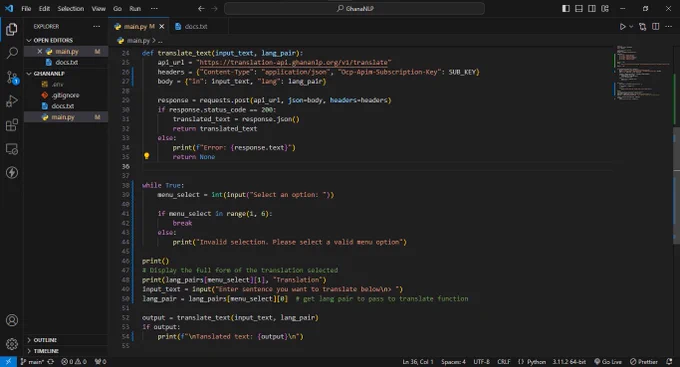Open the Run menu
The height and width of the screenshot is (367, 680).
click(x=135, y=8)
